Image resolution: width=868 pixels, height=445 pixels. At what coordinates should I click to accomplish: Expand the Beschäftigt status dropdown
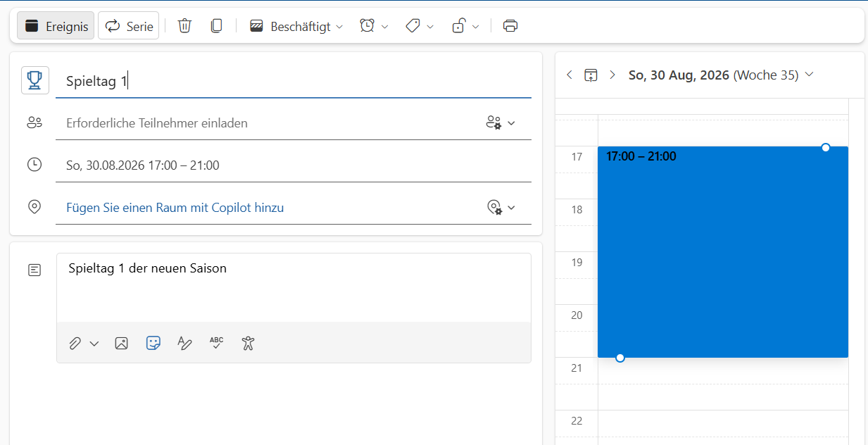click(x=296, y=26)
